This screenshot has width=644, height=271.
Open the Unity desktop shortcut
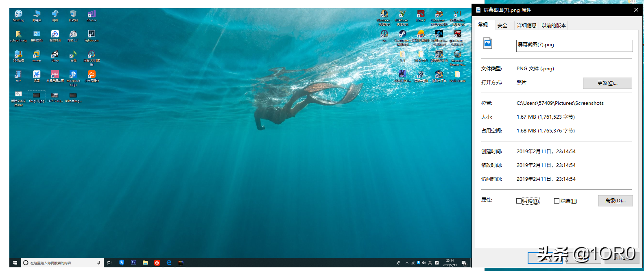pos(55,55)
